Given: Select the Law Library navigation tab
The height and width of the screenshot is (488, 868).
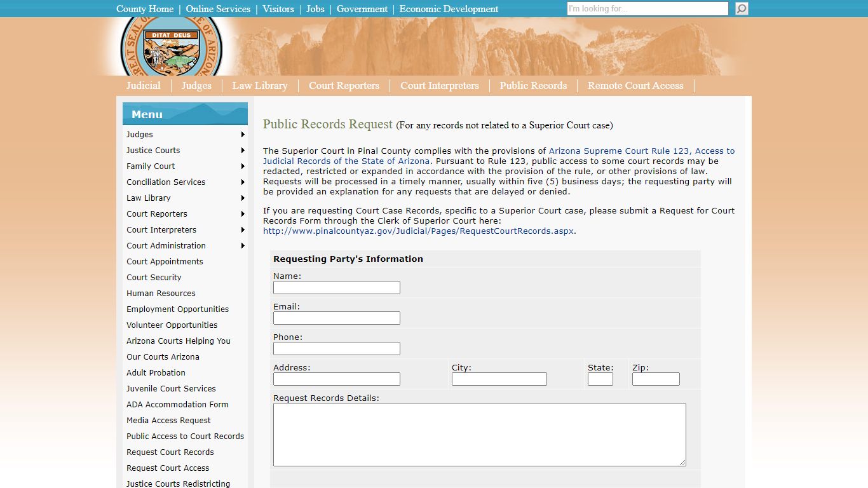Looking at the screenshot, I should 260,86.
